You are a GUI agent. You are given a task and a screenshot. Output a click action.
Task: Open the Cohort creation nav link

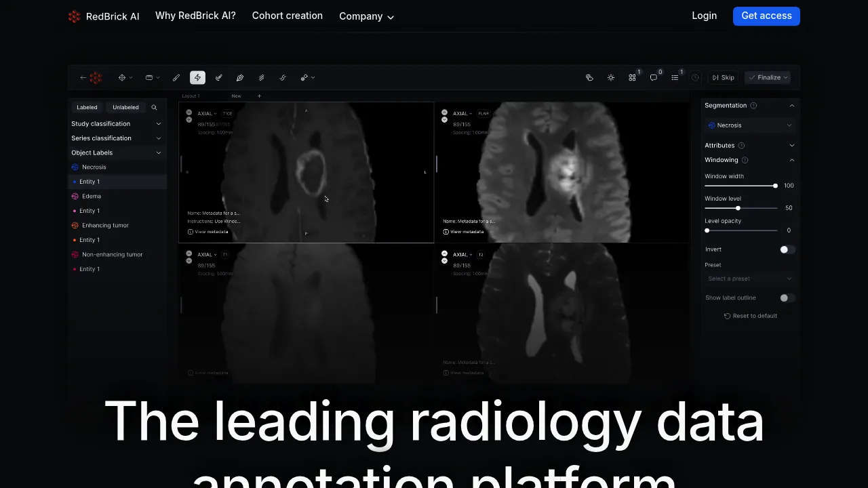point(288,16)
